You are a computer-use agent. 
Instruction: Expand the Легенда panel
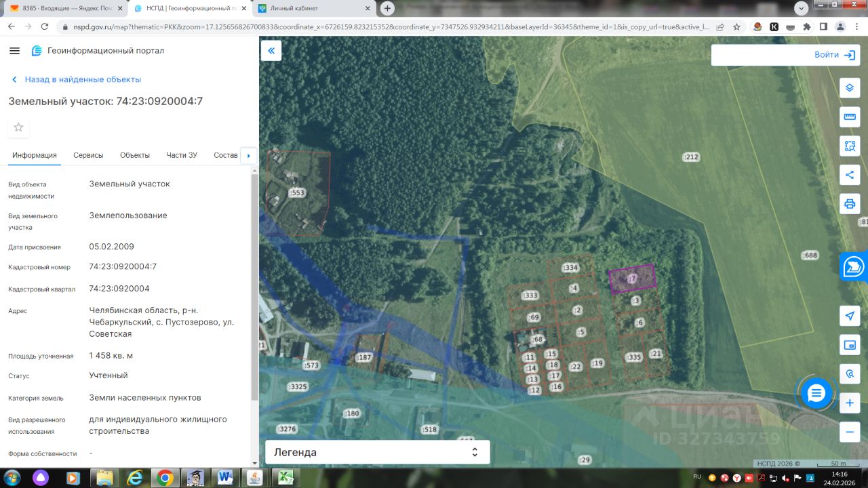tap(377, 452)
